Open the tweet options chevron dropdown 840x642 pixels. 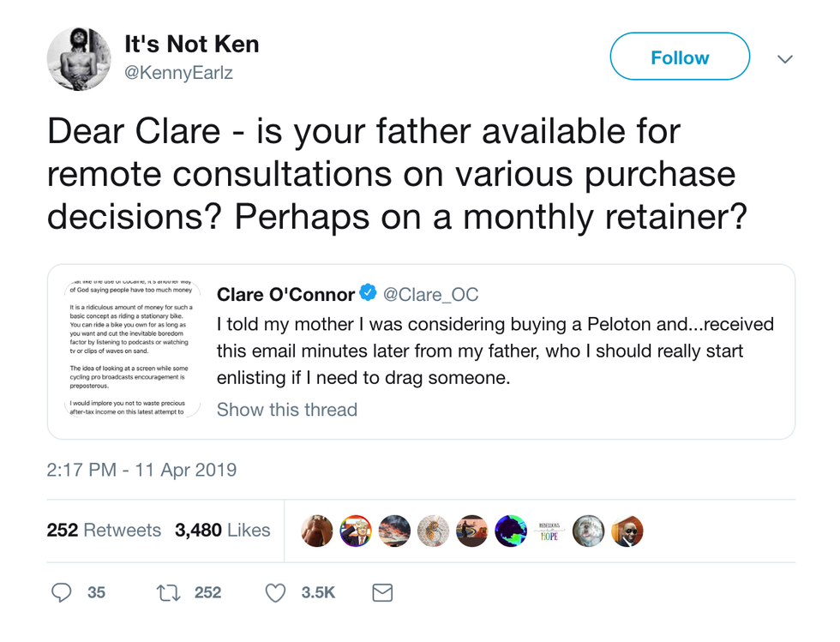point(784,58)
